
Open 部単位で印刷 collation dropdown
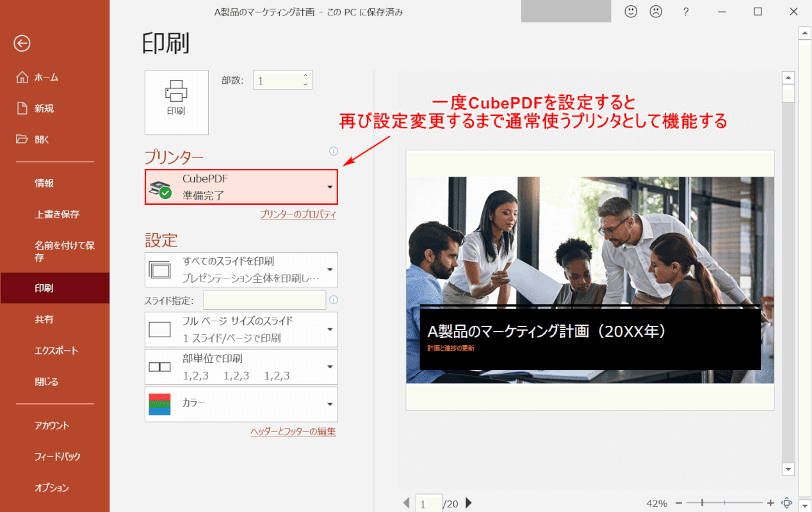tap(241, 367)
